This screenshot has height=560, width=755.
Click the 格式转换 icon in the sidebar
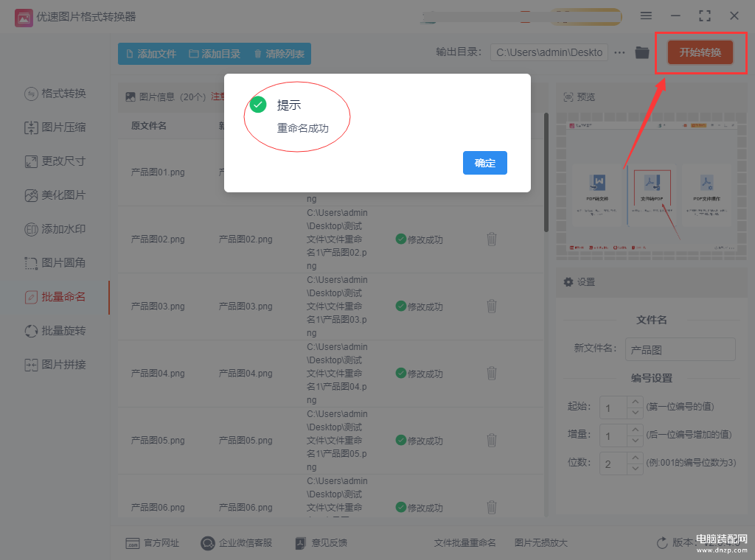31,94
